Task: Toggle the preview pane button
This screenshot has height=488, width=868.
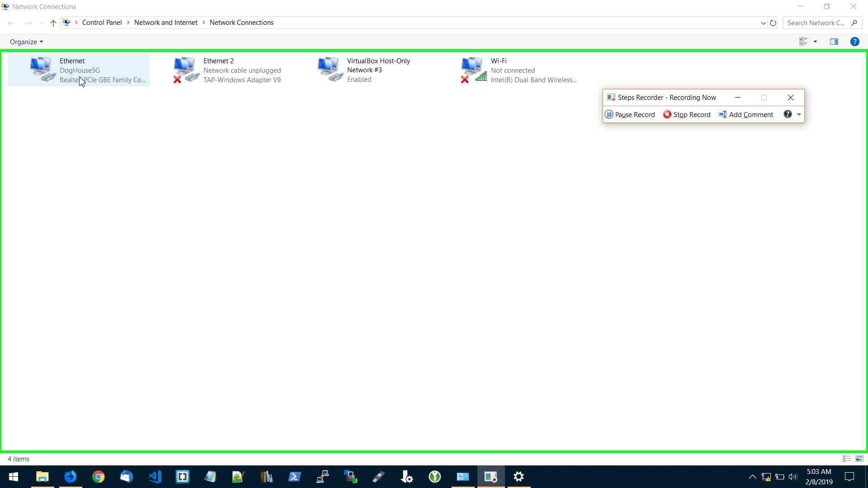Action: click(x=834, y=42)
